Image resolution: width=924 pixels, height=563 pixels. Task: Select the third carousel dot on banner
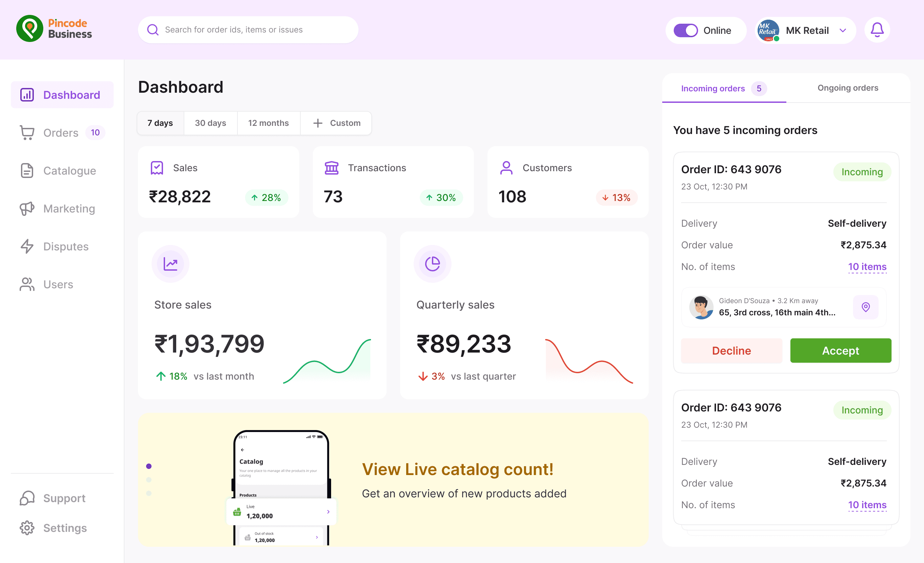click(x=149, y=493)
